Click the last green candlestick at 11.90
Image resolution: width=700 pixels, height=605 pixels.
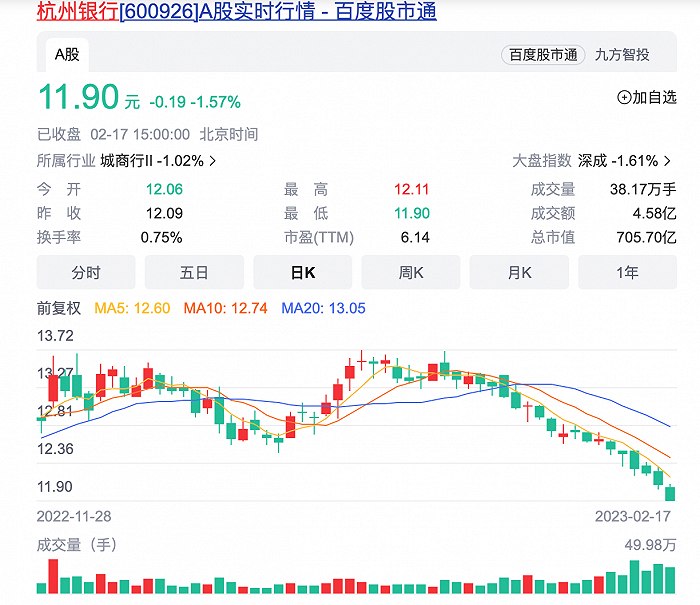pyautogui.click(x=670, y=493)
